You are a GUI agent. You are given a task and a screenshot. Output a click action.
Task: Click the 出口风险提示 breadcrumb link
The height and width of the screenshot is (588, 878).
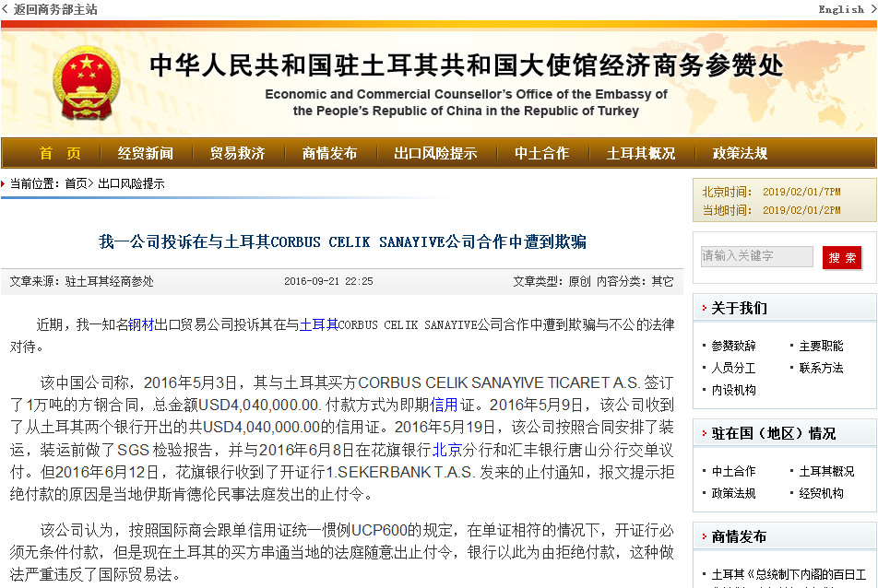[132, 183]
